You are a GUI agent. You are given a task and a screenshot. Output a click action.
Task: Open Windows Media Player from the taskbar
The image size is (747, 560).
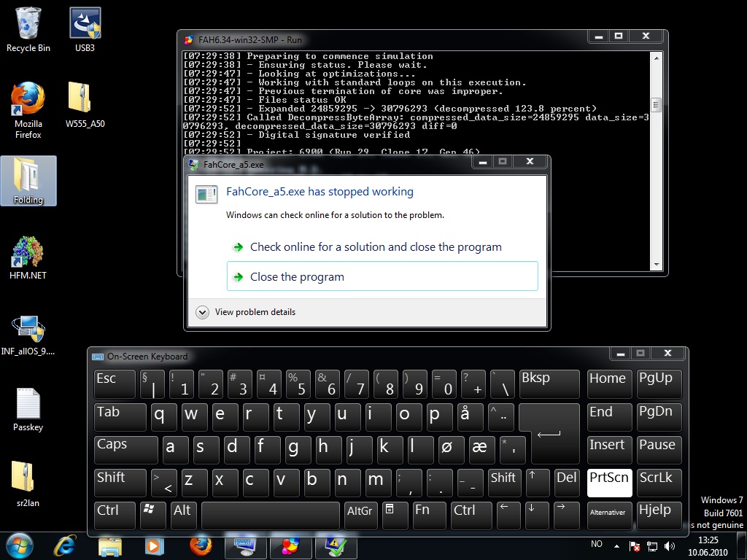coord(154,547)
